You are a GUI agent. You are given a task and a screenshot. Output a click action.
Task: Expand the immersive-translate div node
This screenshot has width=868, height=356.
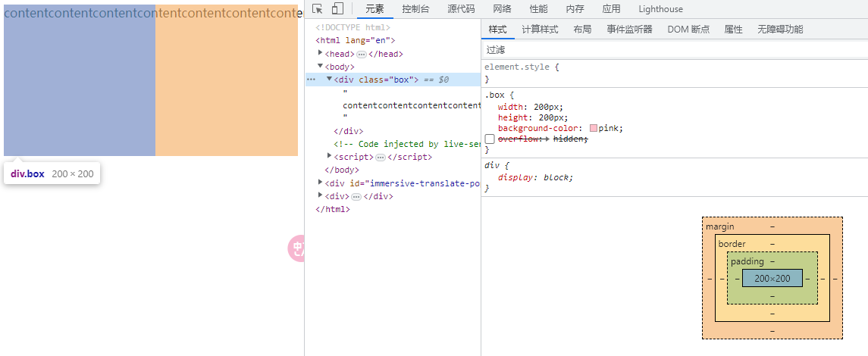[x=321, y=183]
